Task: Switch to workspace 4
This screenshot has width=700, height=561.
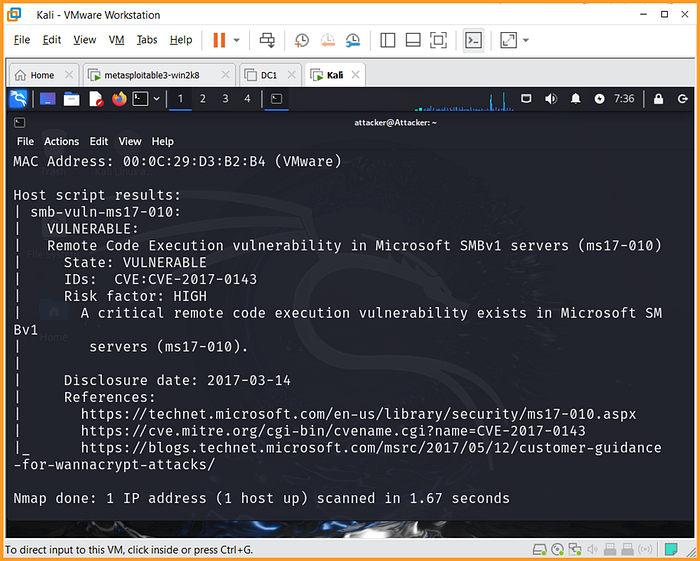Action: pyautogui.click(x=247, y=99)
